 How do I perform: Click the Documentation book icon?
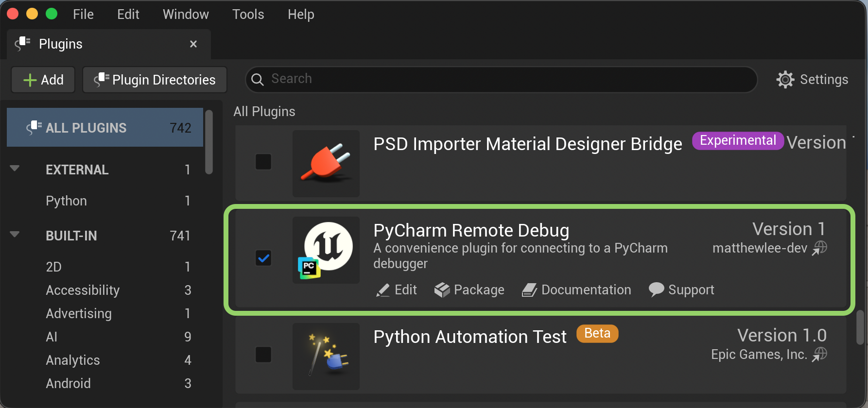click(529, 290)
